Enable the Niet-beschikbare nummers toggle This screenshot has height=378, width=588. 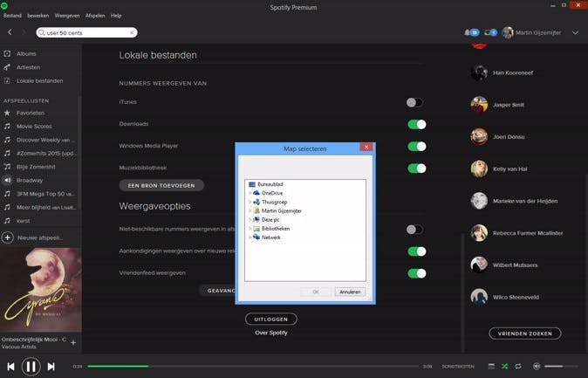click(414, 230)
